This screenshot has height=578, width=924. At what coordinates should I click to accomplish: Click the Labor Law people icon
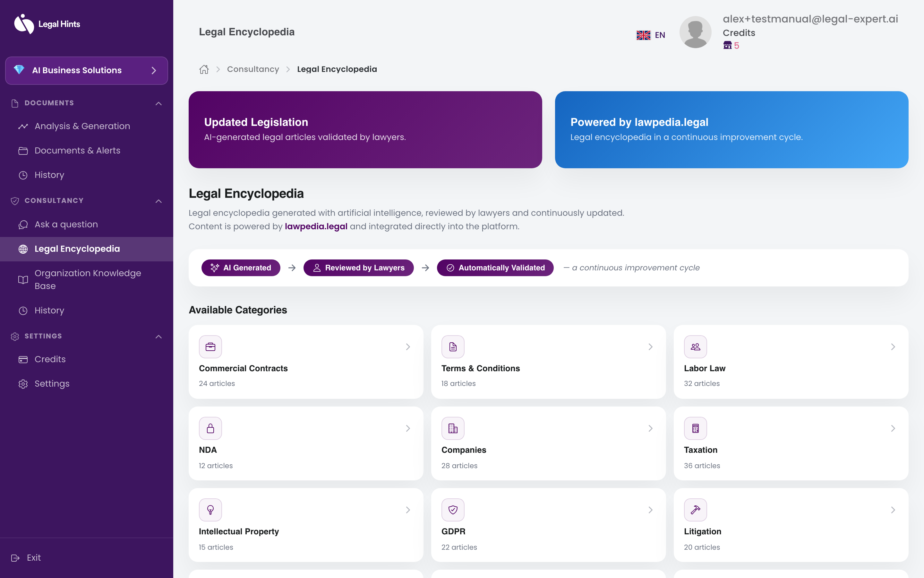[x=695, y=347]
